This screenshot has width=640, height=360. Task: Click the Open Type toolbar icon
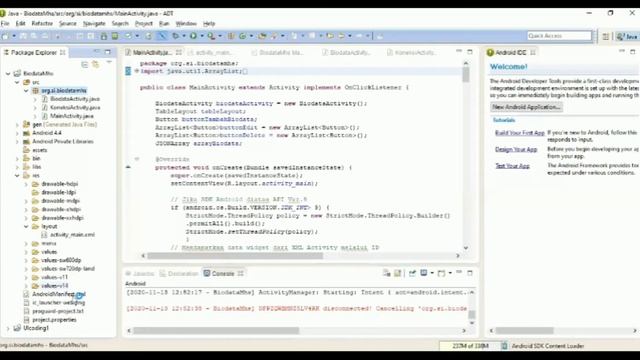click(x=262, y=36)
